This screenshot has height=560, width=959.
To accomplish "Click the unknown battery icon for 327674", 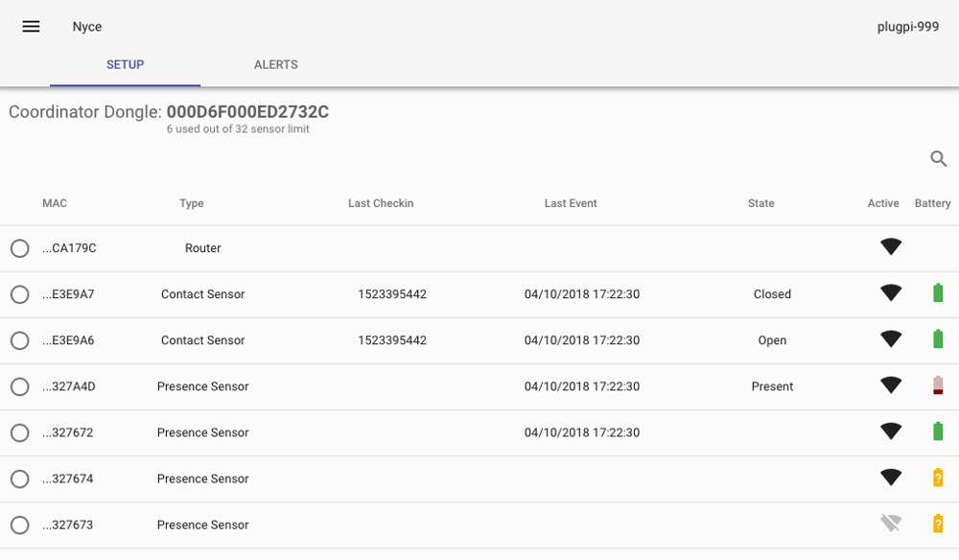I will click(938, 478).
